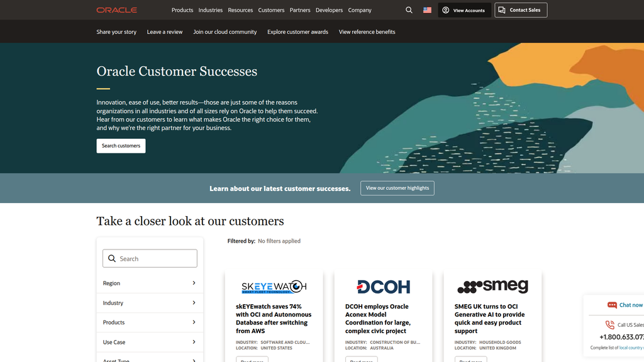Click the Contact Sales button
This screenshot has width=644, height=362.
(x=521, y=10)
